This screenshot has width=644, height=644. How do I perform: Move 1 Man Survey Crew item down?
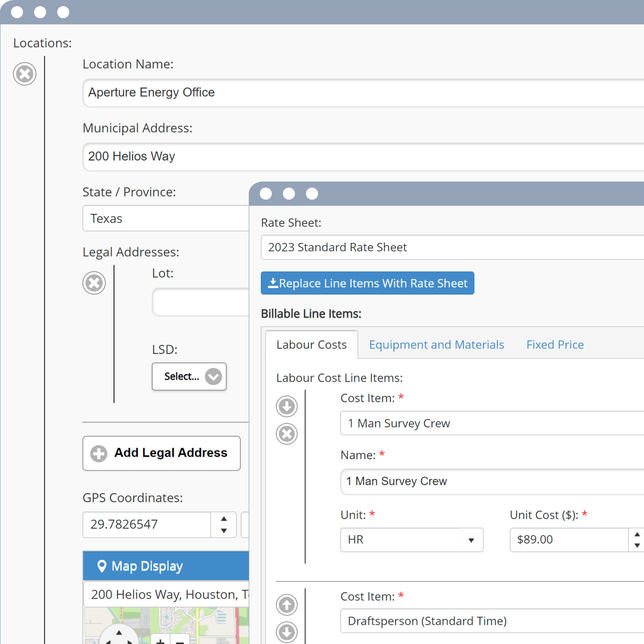(x=286, y=406)
